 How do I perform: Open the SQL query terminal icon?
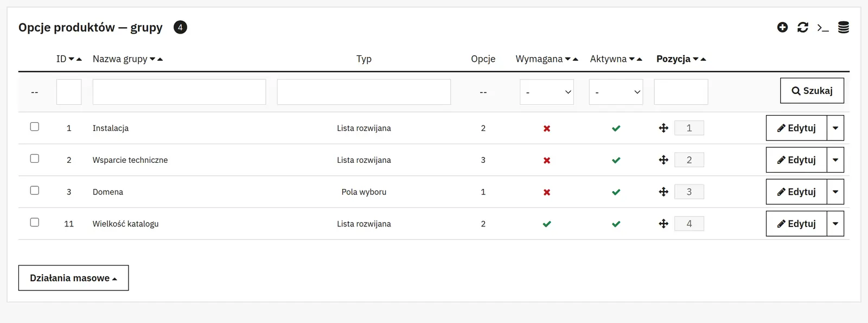coord(823,27)
